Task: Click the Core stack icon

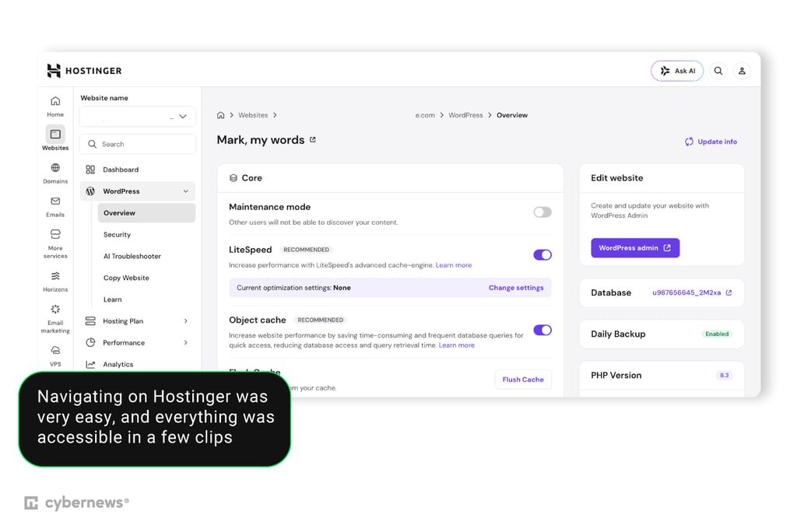Action: (x=233, y=178)
